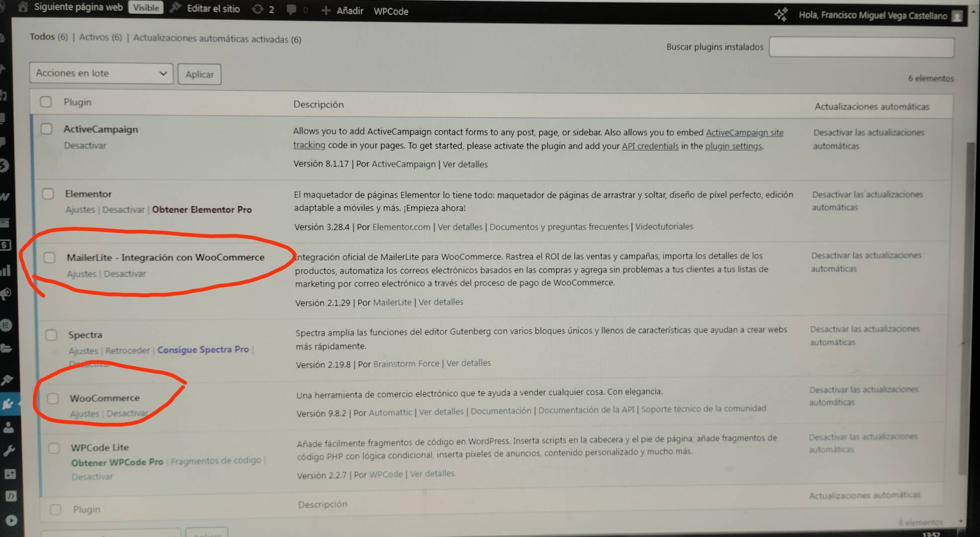Viewport: 980px width, 537px height.
Task: Click Obtener Elementor Pro link
Action: 202,209
